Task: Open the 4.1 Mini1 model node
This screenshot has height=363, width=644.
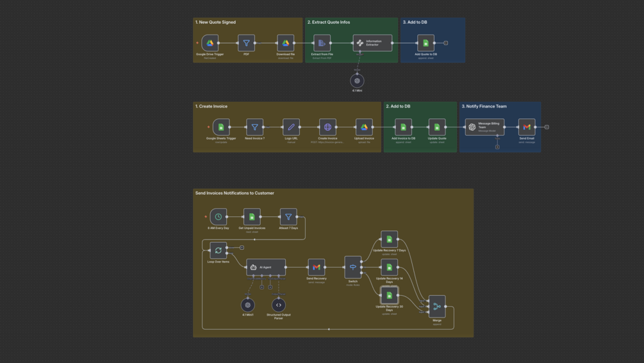Action: pyautogui.click(x=247, y=305)
